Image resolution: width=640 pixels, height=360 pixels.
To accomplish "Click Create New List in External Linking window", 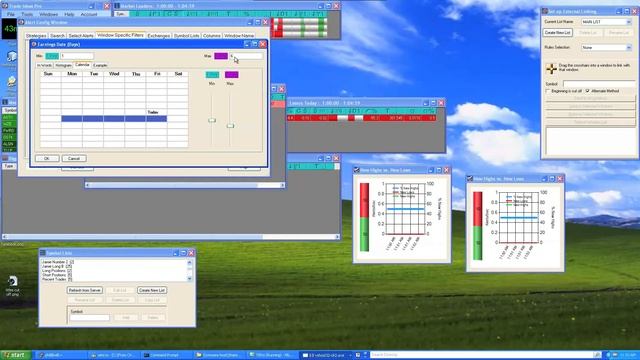I will pos(558,33).
